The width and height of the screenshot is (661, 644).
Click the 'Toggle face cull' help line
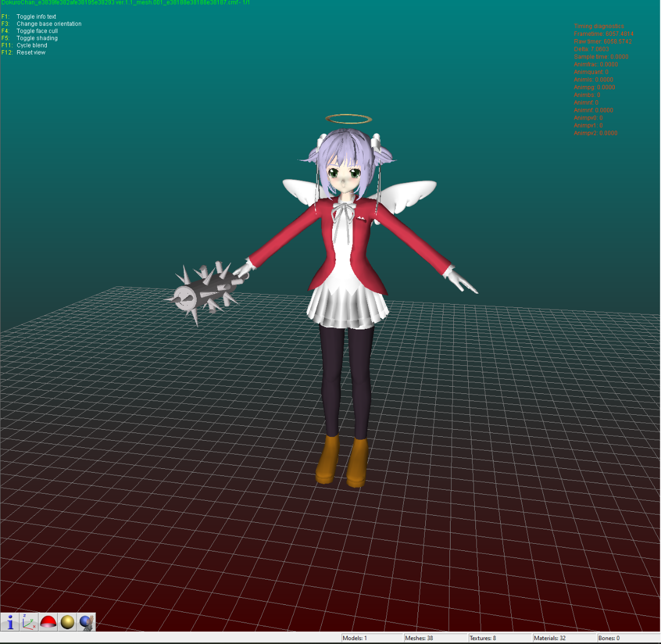click(37, 31)
